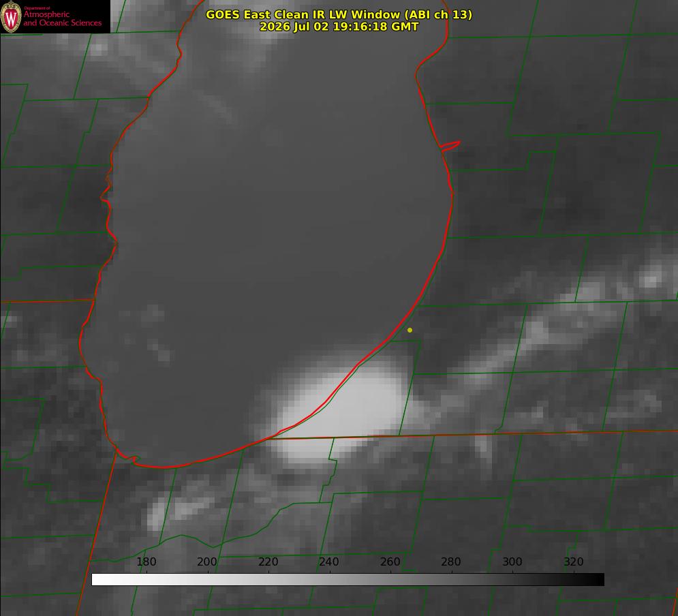Click the colorbar label '180'
Image resolution: width=678 pixels, height=616 pixels.
pos(146,561)
